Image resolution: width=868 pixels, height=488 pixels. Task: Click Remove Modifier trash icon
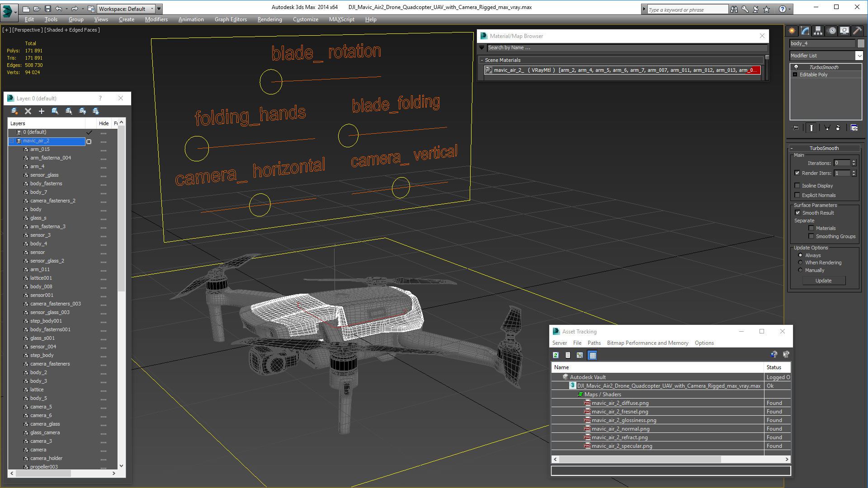point(838,128)
